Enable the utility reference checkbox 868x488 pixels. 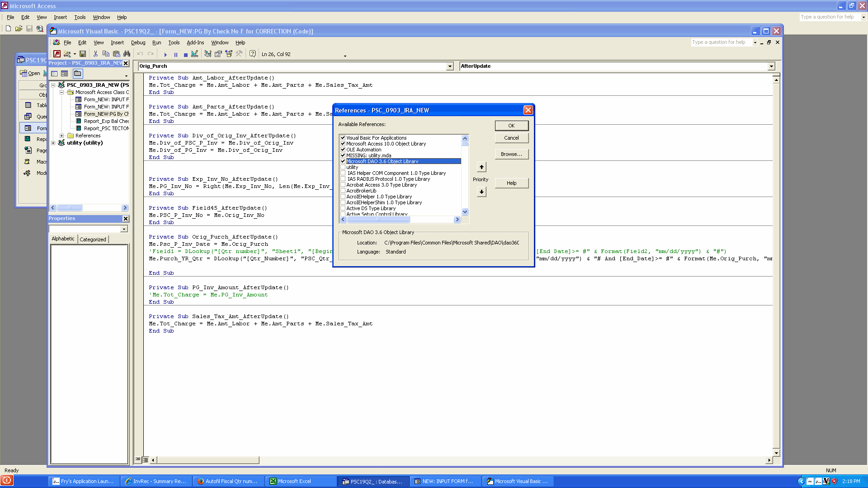point(343,167)
